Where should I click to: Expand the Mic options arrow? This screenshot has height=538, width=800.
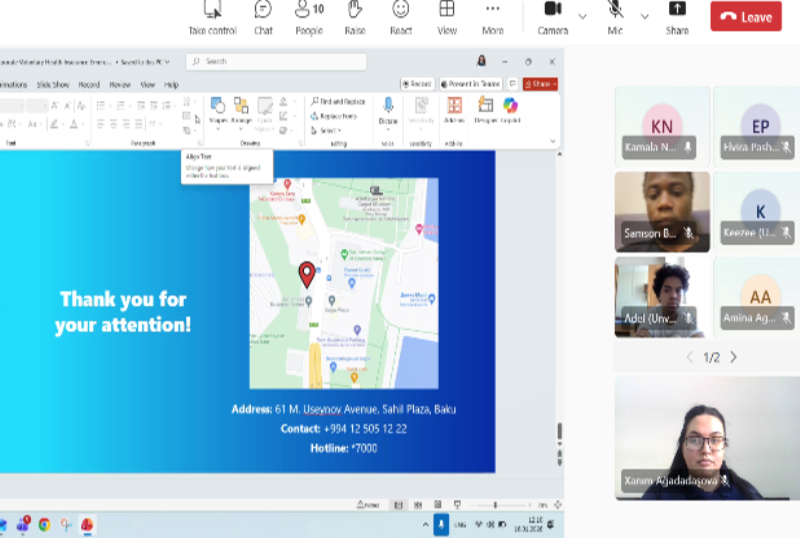click(x=645, y=16)
